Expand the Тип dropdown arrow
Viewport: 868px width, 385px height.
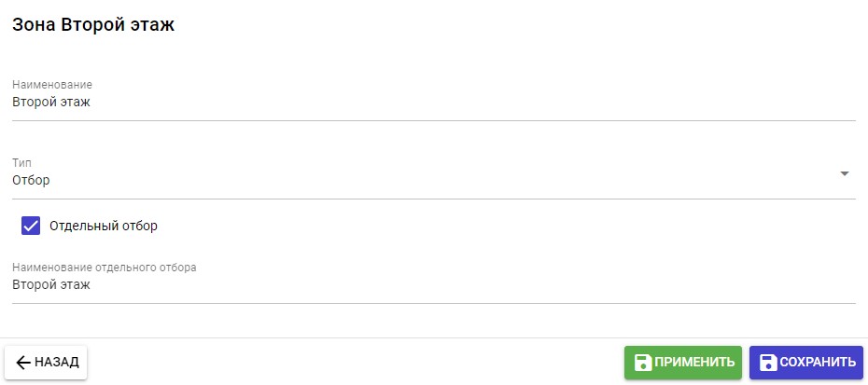tap(844, 173)
